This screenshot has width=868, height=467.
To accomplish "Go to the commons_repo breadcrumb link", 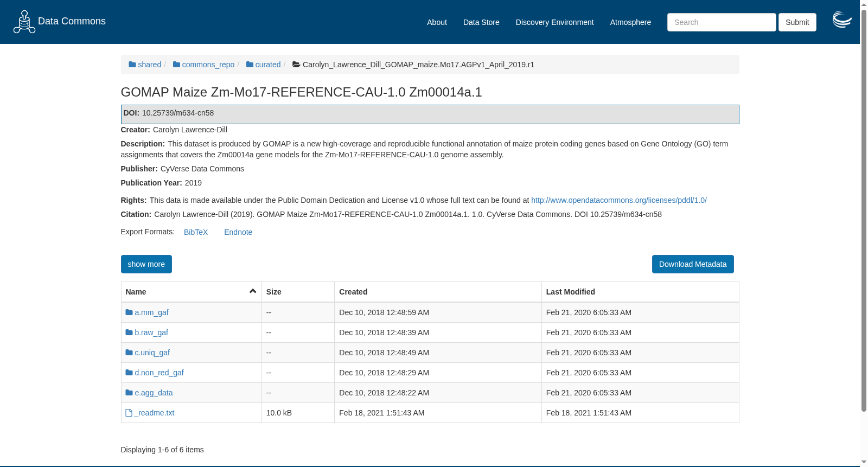I will click(208, 65).
